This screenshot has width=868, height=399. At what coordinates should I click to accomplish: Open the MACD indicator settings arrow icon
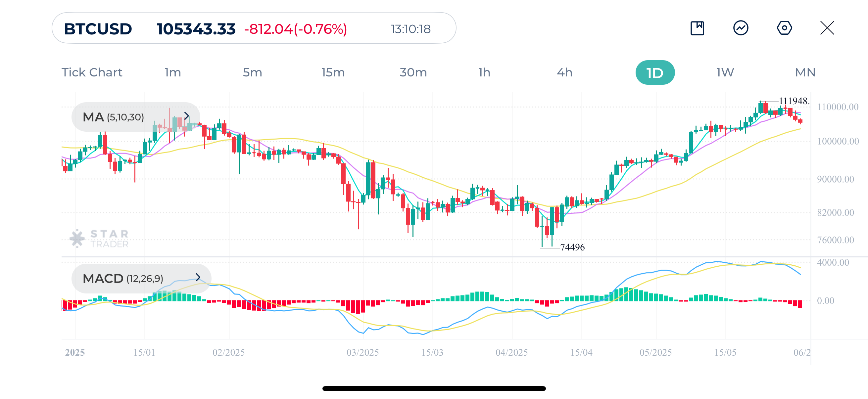pyautogui.click(x=197, y=277)
